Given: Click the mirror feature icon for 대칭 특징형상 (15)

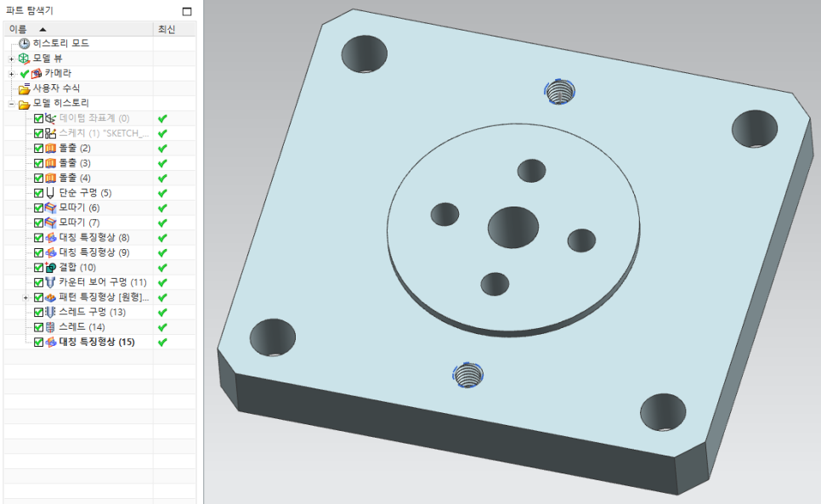Looking at the screenshot, I should pyautogui.click(x=50, y=343).
